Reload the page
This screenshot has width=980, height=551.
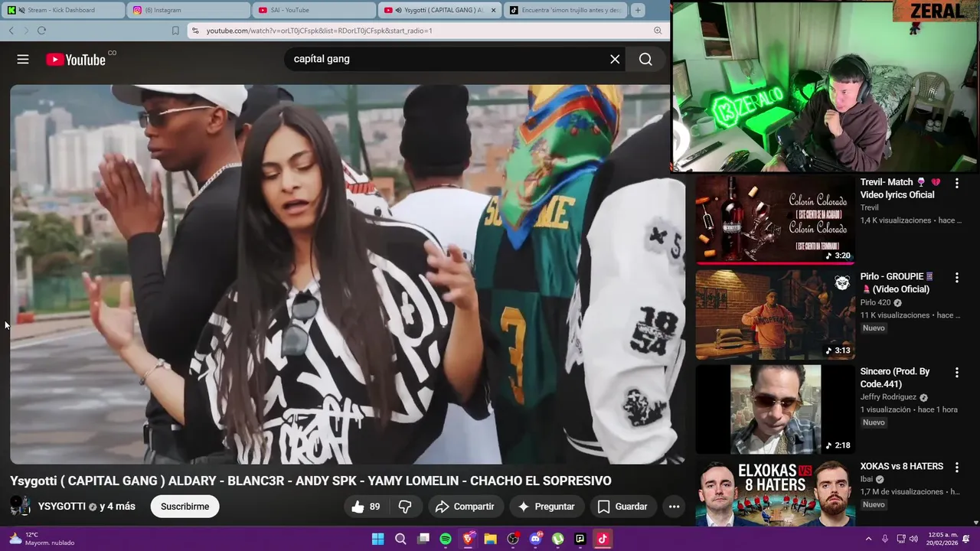pos(41,31)
